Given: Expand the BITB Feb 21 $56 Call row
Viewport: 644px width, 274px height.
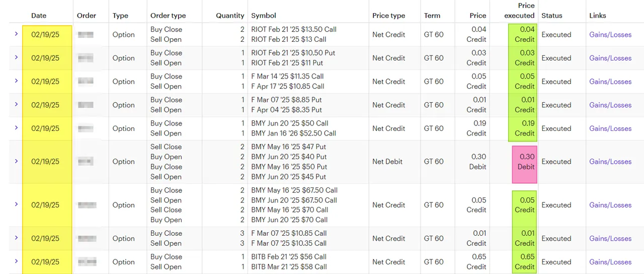Looking at the screenshot, I should point(16,261).
